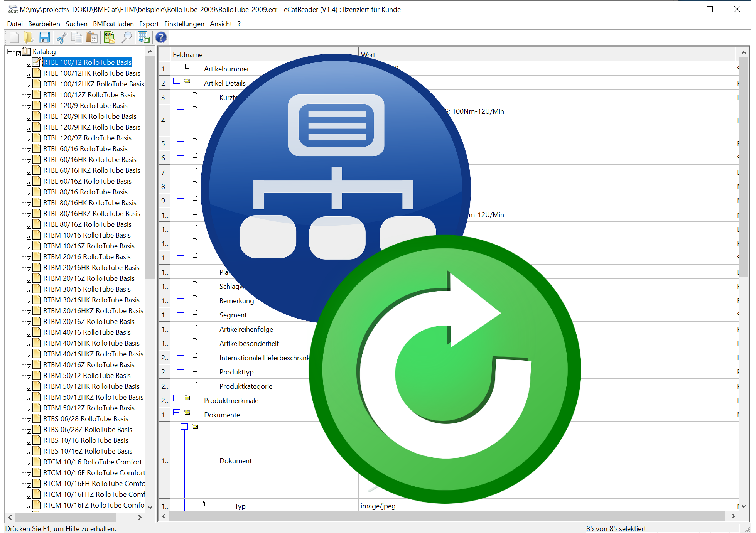The height and width of the screenshot is (533, 756).
Task: Collapse the Artikel Details group
Action: coord(177,81)
